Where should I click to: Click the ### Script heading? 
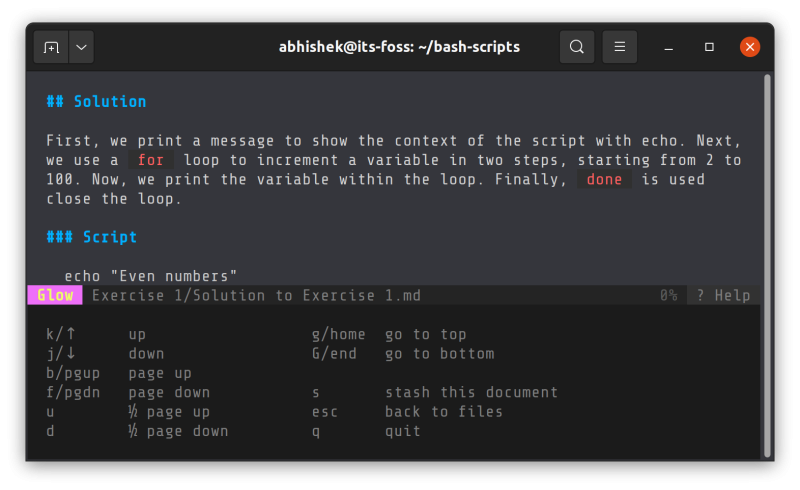pos(92,237)
